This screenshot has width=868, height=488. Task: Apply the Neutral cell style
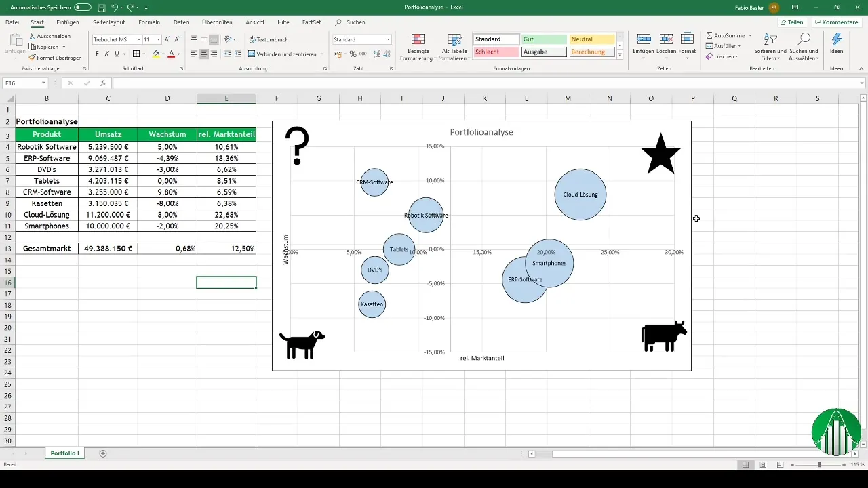591,39
